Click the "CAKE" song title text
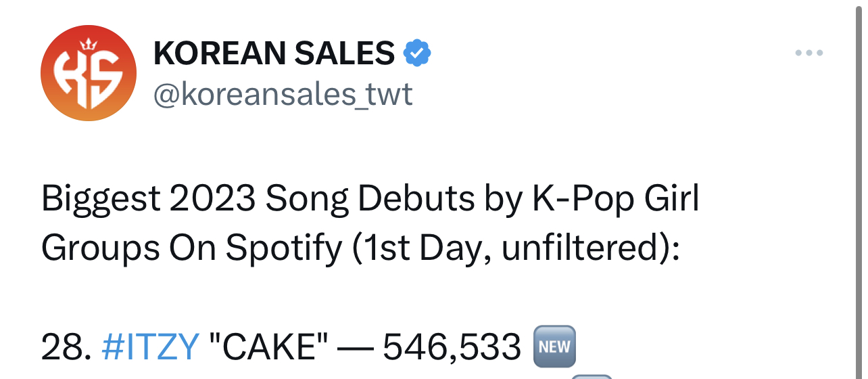The width and height of the screenshot is (868, 379). tap(270, 348)
